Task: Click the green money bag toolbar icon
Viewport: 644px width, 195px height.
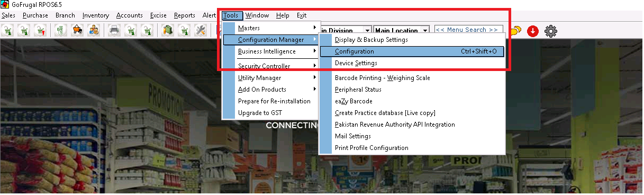Action: pyautogui.click(x=60, y=31)
